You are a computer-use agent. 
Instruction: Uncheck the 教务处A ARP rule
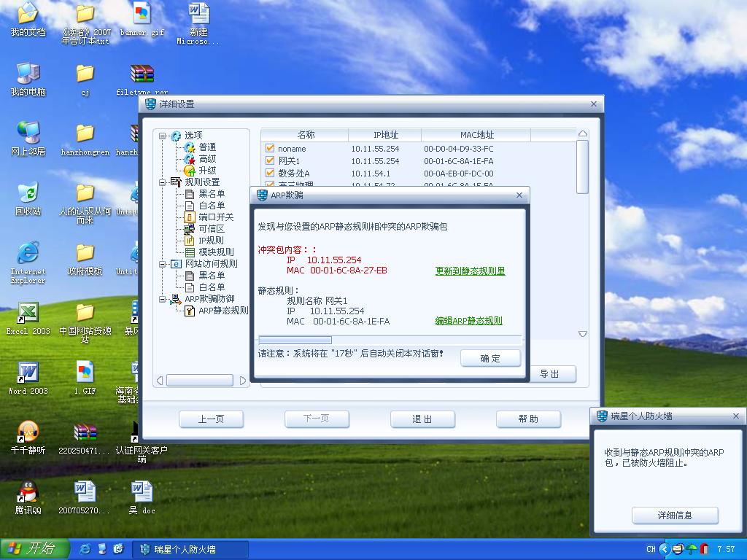click(270, 173)
